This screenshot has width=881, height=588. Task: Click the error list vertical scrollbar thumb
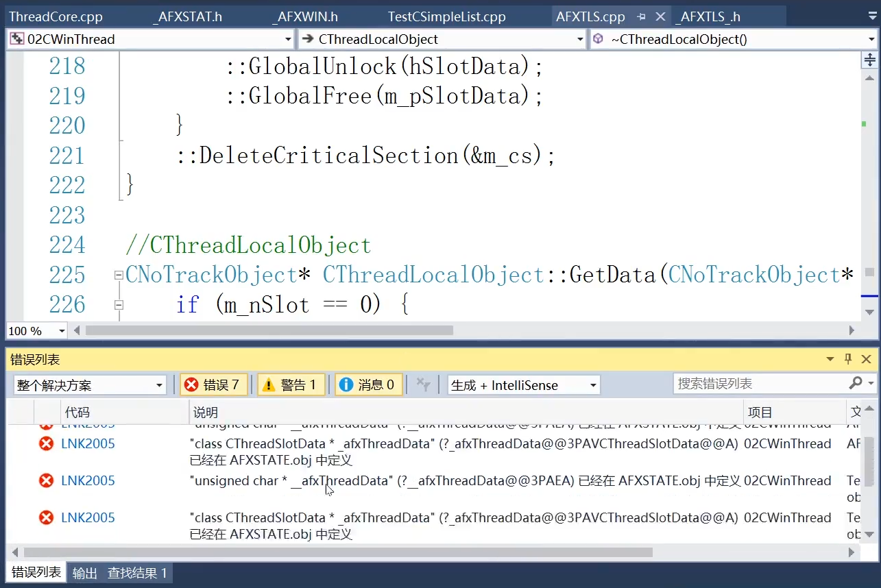869,463
